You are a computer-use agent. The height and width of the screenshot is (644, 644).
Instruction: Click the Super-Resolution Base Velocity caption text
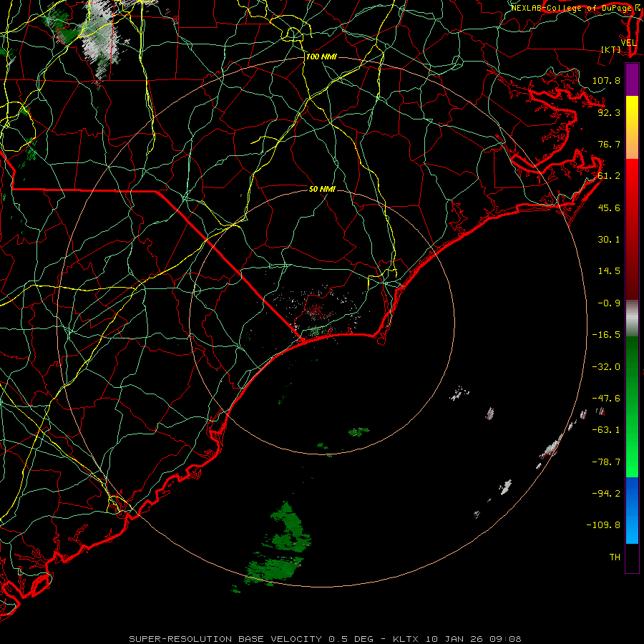click(326, 639)
